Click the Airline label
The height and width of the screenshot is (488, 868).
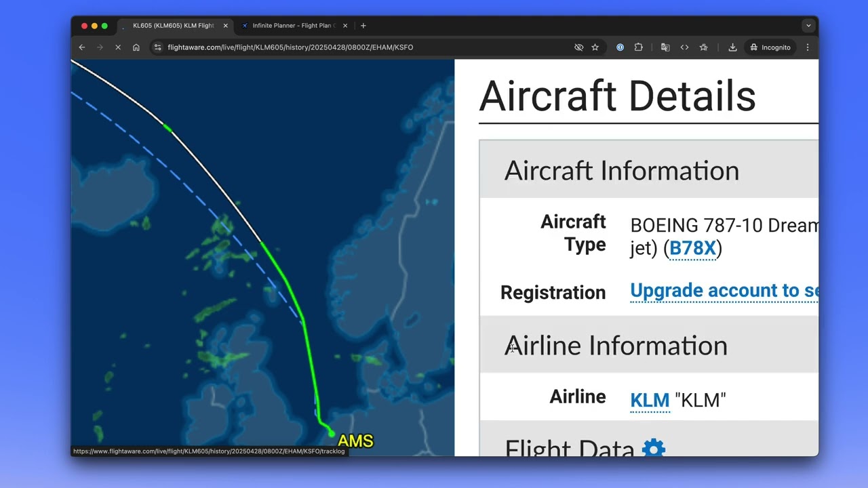pyautogui.click(x=578, y=396)
